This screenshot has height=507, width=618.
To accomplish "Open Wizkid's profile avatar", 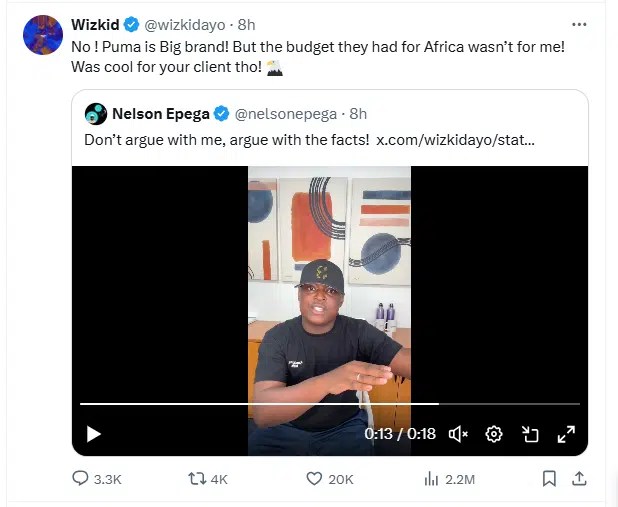I will pos(43,36).
